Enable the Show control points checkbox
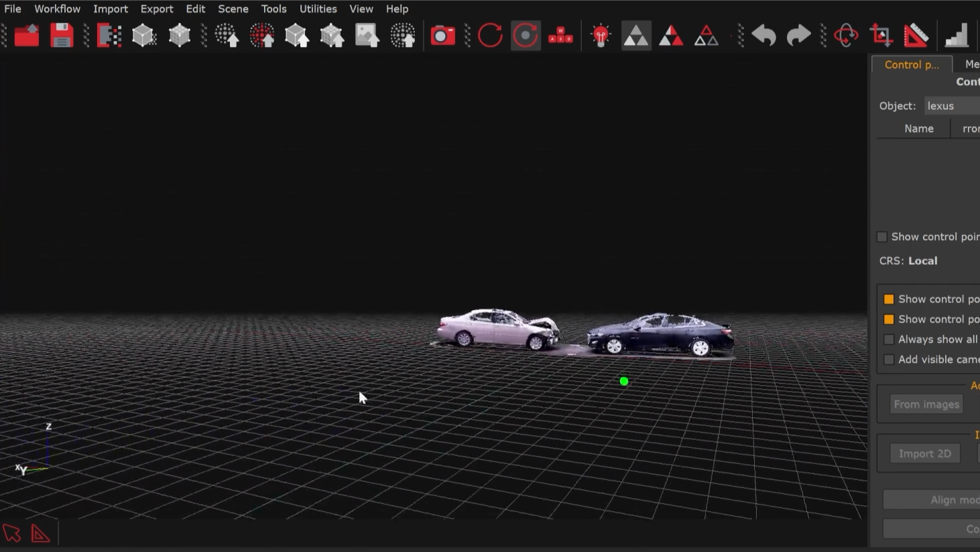Viewport: 980px width, 552px height. pos(882,237)
